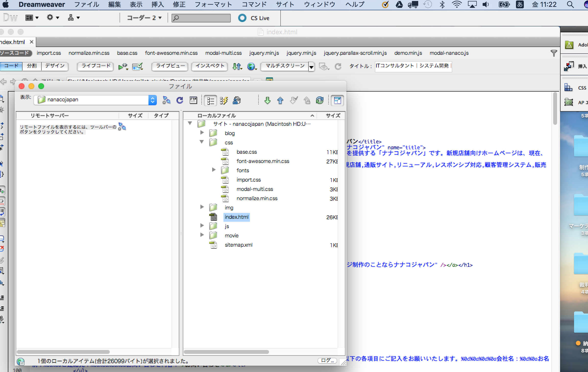Screen dimensions: 588x372
Task: Collapse the site root nanacojapan folder
Action: [x=190, y=123]
